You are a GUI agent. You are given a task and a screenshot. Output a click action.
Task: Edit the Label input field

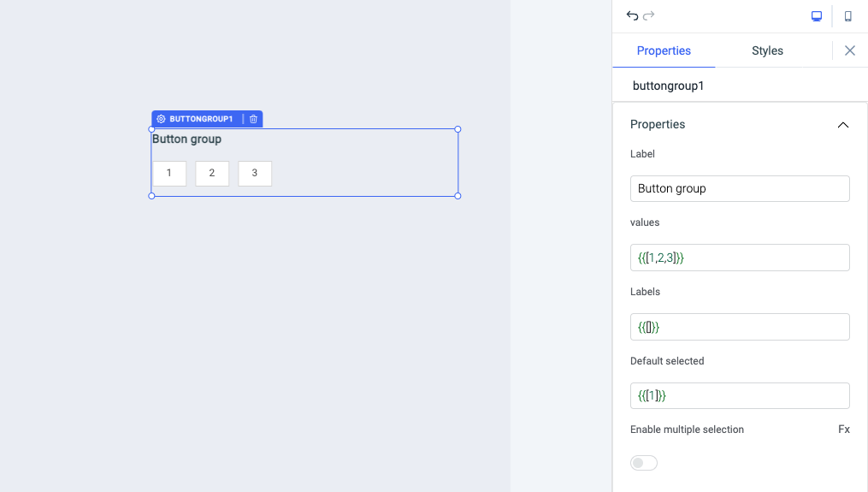[x=740, y=188]
